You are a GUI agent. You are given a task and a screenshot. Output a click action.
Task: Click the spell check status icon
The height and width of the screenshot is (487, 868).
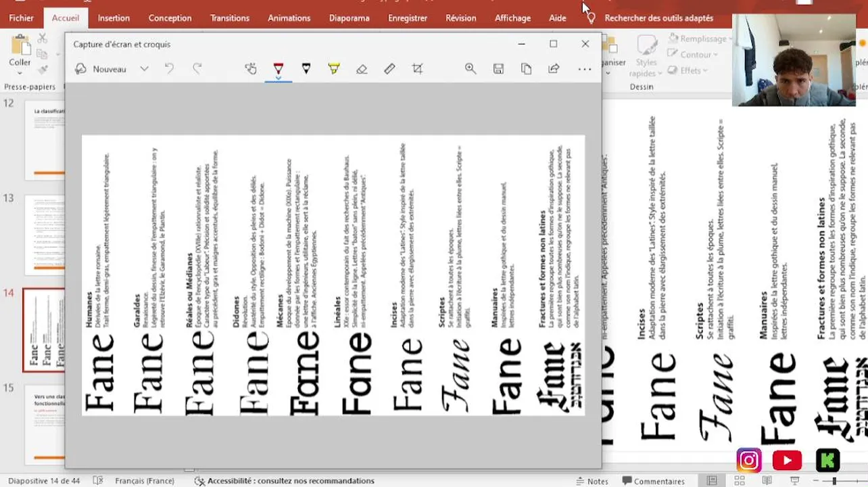[98, 481]
